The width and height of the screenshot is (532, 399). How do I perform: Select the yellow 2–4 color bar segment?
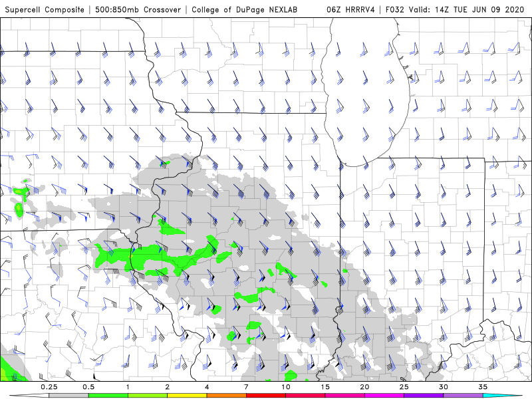187,396
